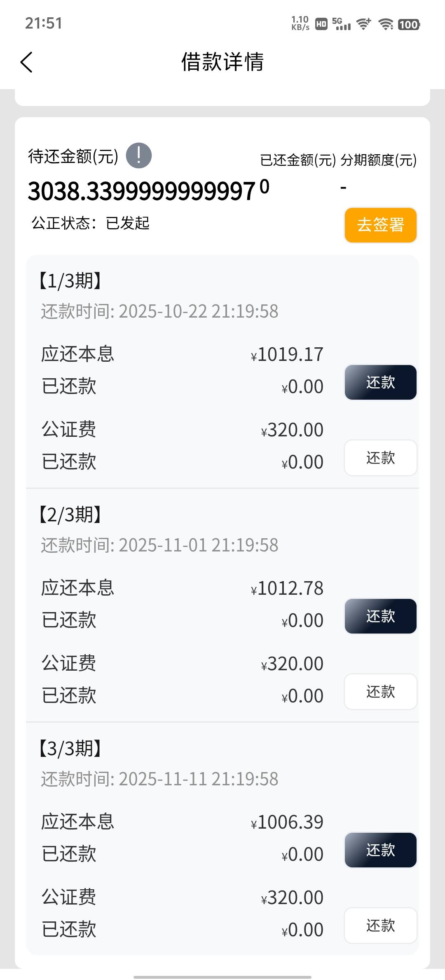The width and height of the screenshot is (445, 980).
Task: Select the 【2/3期】 installment header
Action: tap(70, 515)
